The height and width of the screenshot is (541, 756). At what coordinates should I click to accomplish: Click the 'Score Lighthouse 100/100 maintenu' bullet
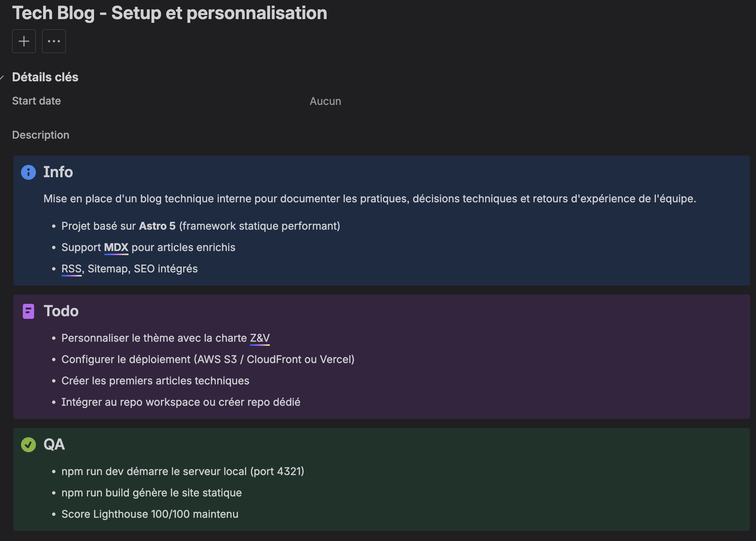tap(149, 514)
